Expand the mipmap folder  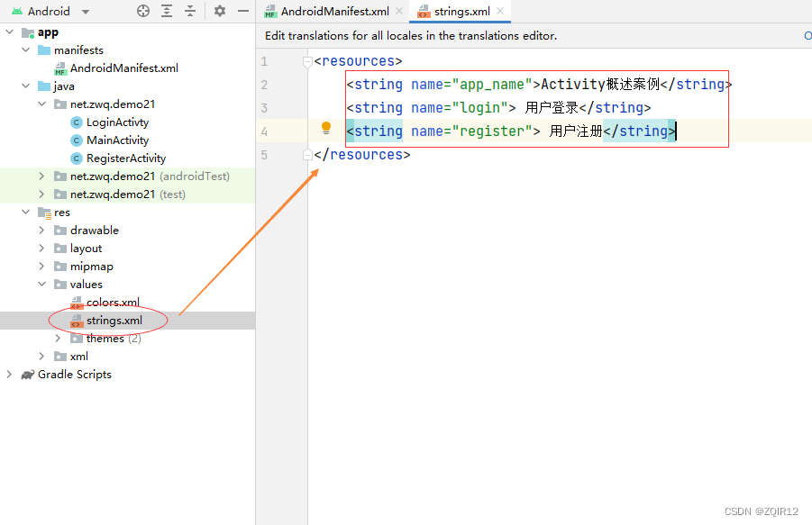tap(42, 267)
